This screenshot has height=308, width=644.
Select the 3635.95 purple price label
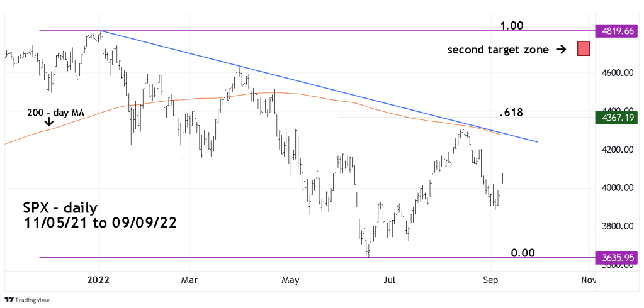pyautogui.click(x=617, y=257)
